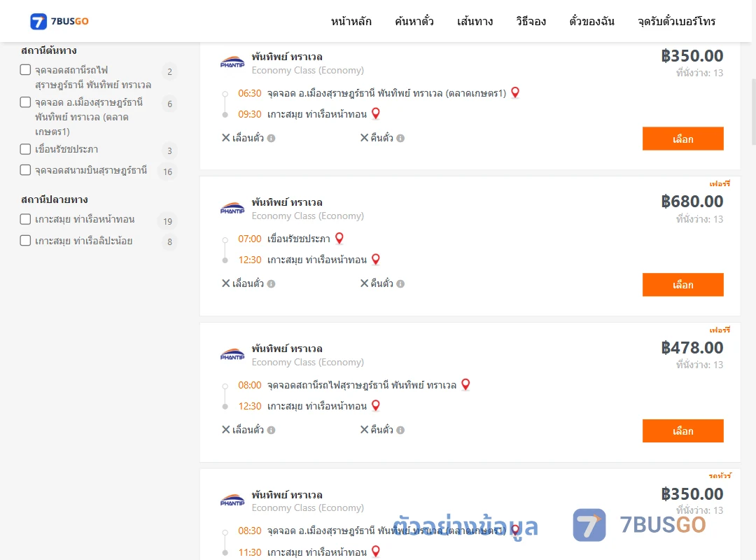Click Phantip logo on the 06:30 trip card
Viewport: 756px width, 560px height.
[x=232, y=62]
